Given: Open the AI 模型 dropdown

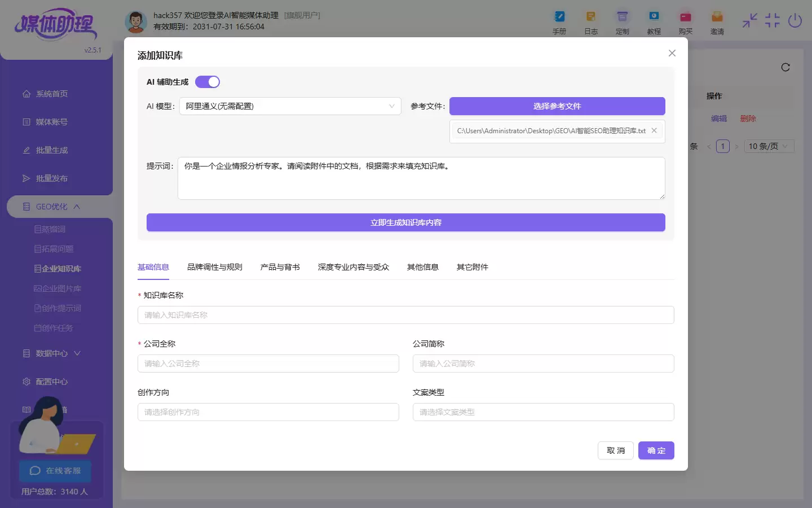Looking at the screenshot, I should point(290,106).
